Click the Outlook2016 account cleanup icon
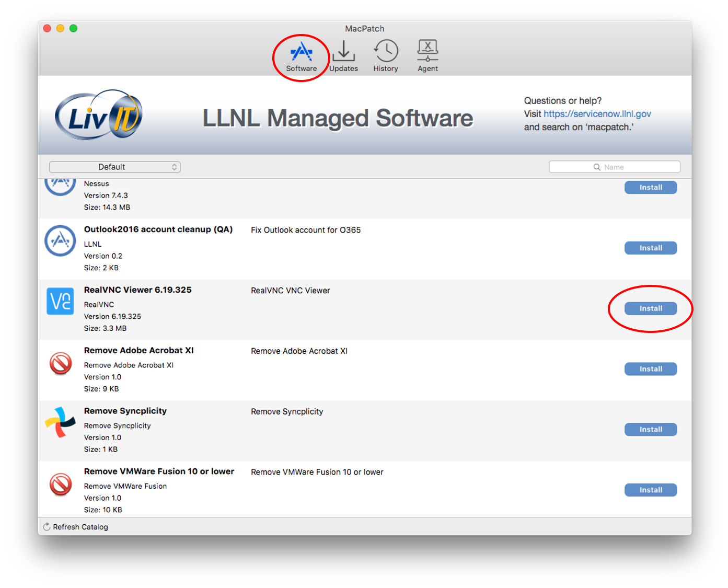The height and width of the screenshot is (588, 728). tap(60, 240)
